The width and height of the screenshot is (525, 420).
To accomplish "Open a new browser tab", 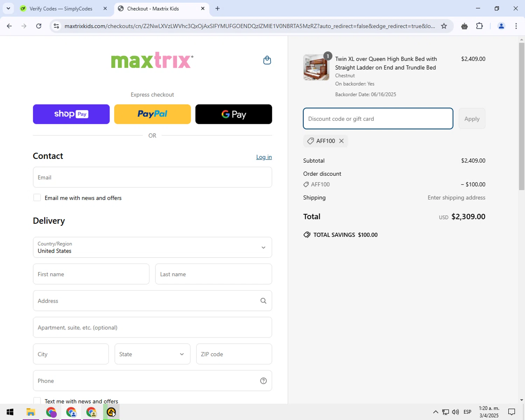I will coord(217,8).
